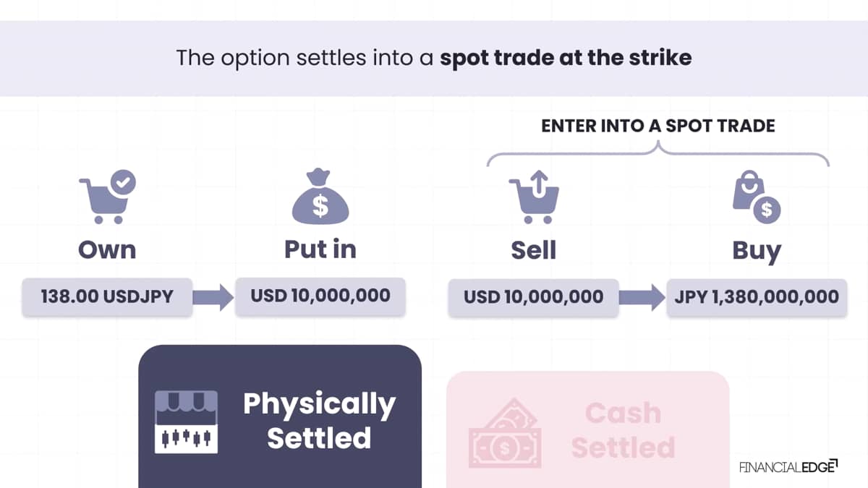868x488 pixels.
Task: Select the JPY 1,380,000,000 box
Action: [x=757, y=296]
